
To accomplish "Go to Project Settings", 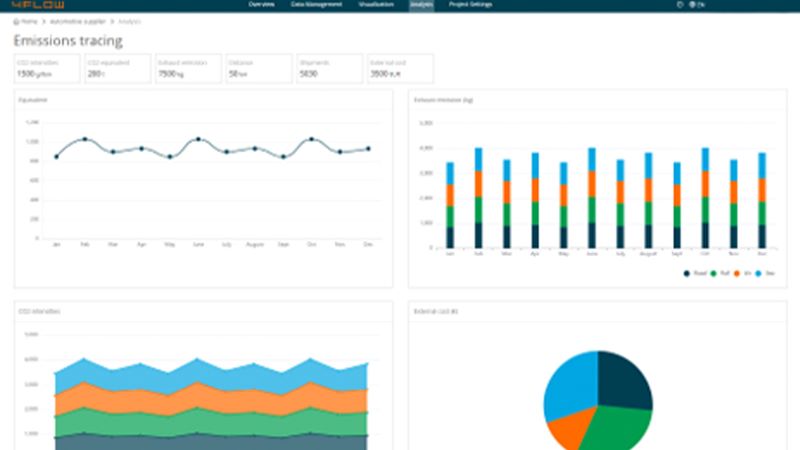I will click(x=471, y=5).
